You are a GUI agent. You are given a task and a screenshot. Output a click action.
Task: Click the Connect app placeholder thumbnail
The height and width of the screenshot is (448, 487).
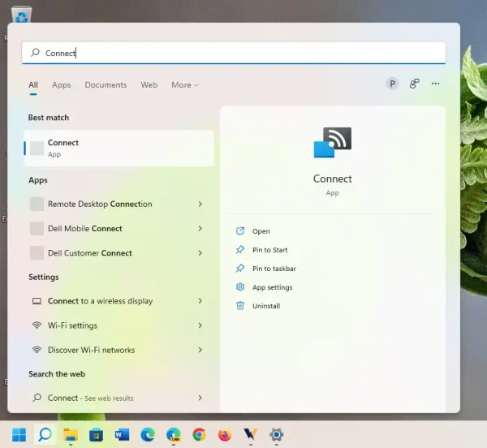pos(37,148)
